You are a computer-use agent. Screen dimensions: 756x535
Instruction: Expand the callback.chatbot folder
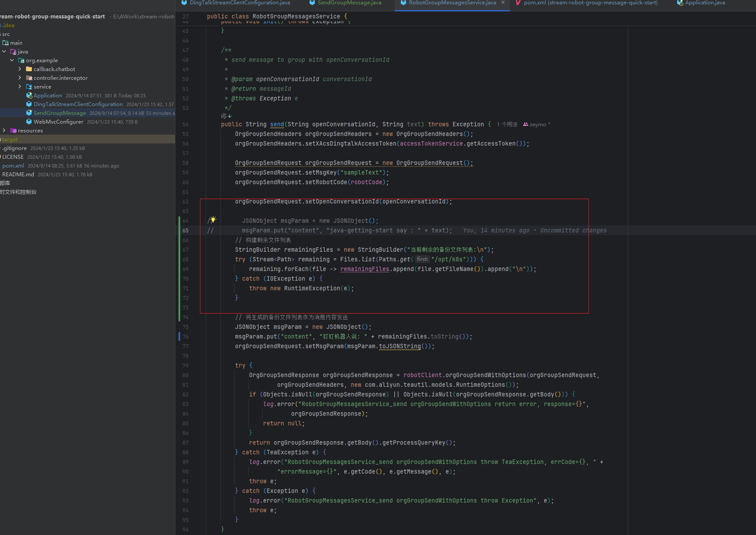(x=20, y=69)
